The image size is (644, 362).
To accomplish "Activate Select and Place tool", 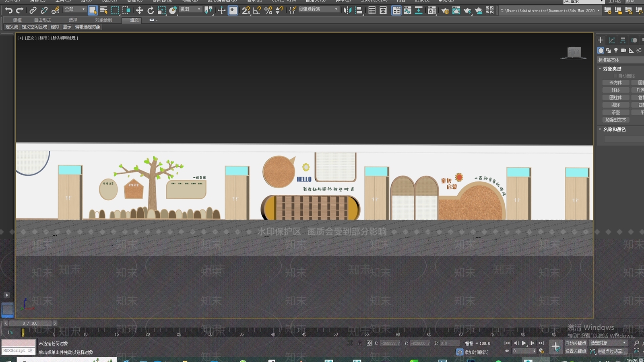I will [173, 10].
